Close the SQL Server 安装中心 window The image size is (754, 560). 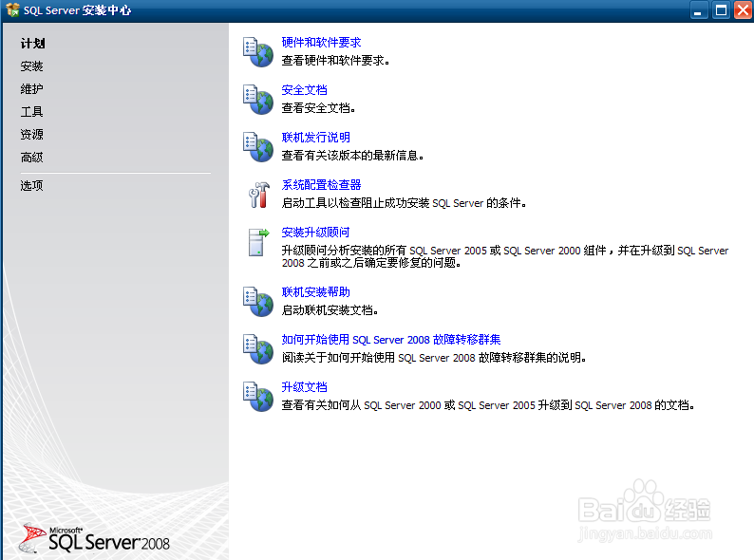743,10
